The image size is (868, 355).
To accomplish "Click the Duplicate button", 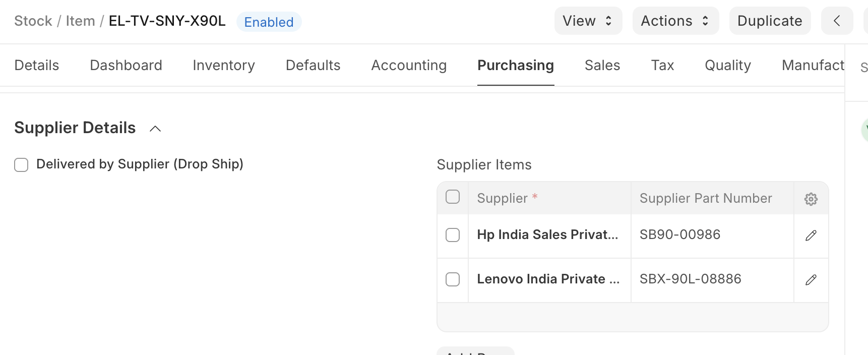I will click(x=769, y=21).
